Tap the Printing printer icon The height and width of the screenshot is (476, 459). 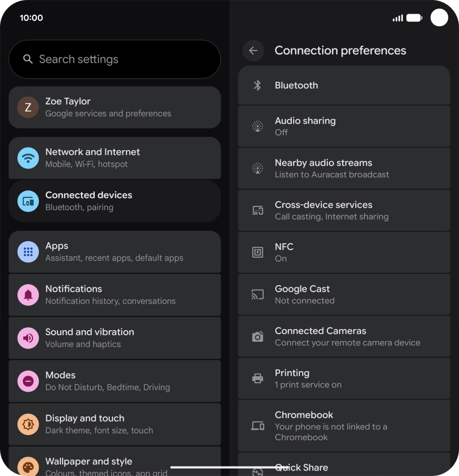point(257,379)
